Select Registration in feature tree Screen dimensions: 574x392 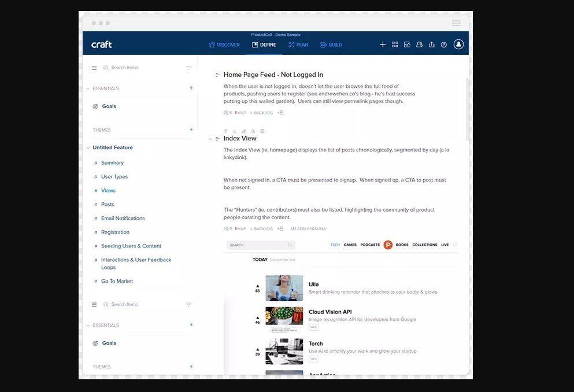tap(115, 232)
